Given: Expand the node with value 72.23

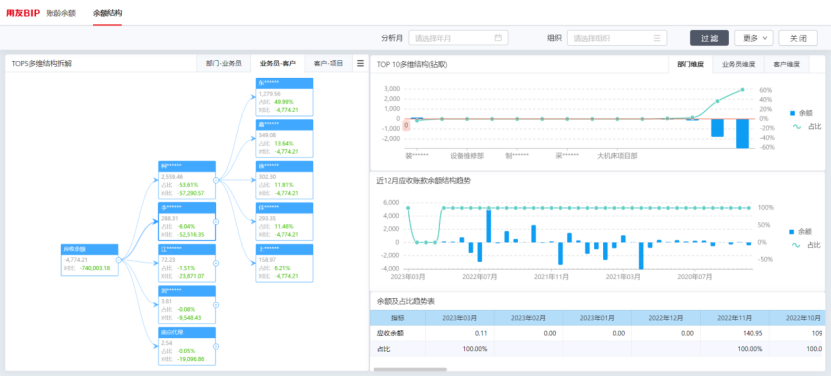Looking at the screenshot, I should tap(216, 263).
